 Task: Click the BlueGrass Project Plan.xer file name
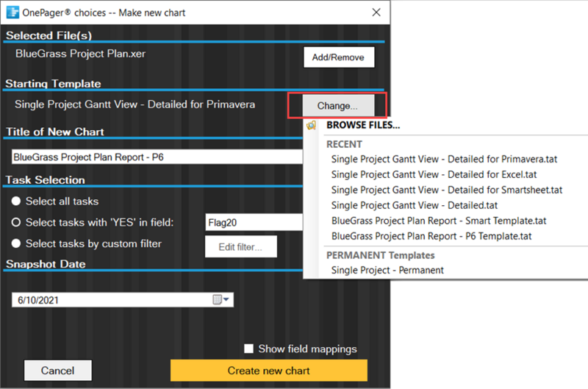pyautogui.click(x=80, y=54)
